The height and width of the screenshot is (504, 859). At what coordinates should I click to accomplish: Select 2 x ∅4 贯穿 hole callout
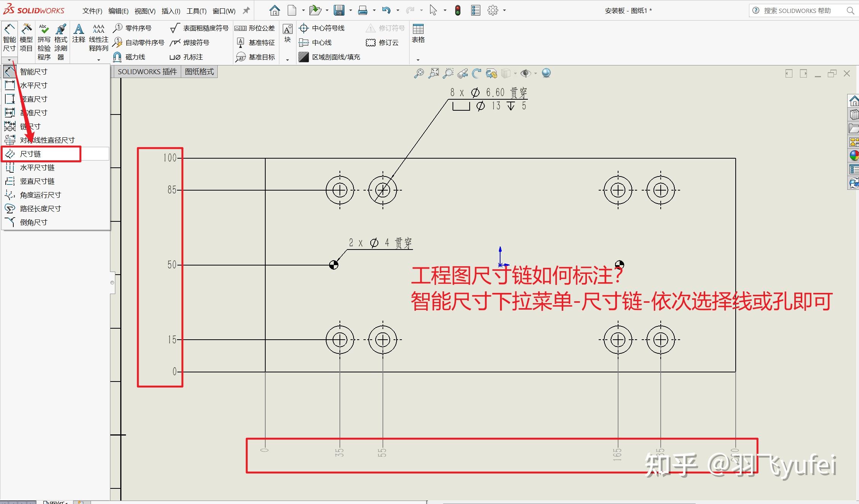380,243
